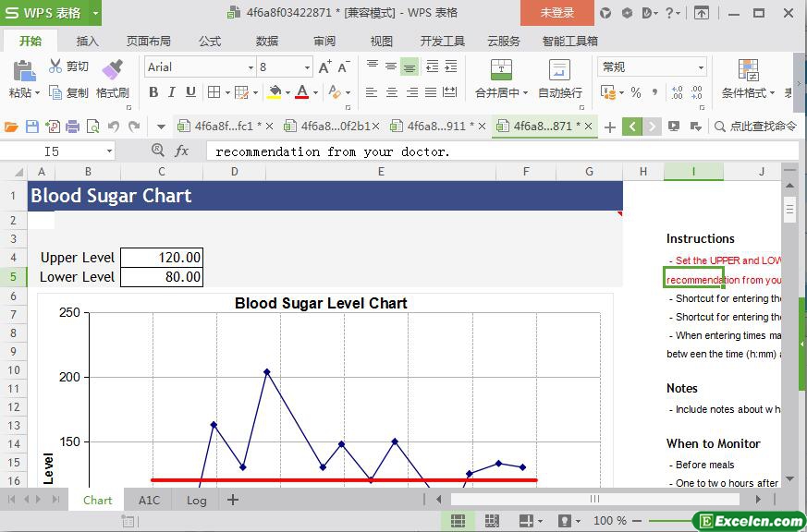Click the increase indent icon
Viewport: 807px width, 532px height.
pyautogui.click(x=450, y=66)
